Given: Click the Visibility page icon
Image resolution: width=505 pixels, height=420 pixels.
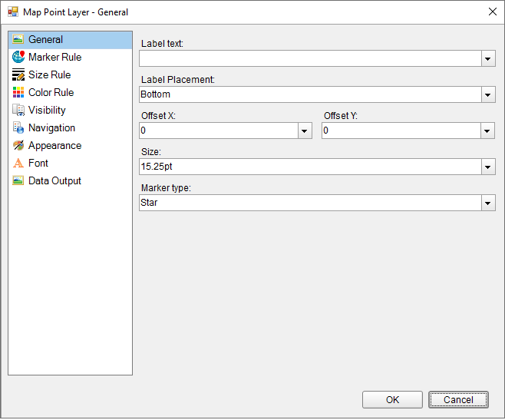Looking at the screenshot, I should tap(18, 111).
